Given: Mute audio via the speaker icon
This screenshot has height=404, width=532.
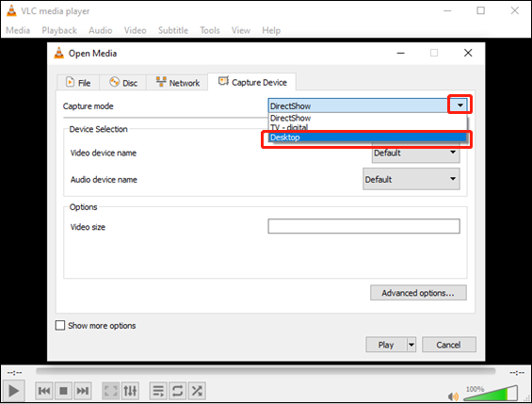Looking at the screenshot, I should point(453,396).
